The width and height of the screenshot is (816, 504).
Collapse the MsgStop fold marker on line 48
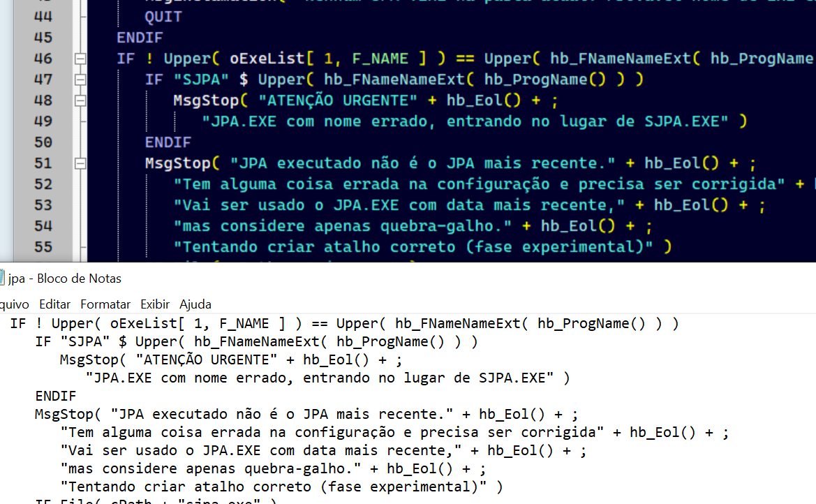point(80,101)
